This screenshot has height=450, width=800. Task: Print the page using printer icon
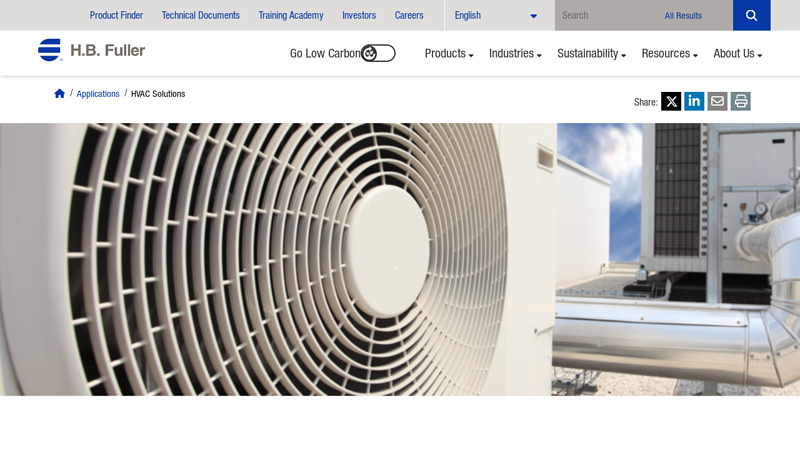(x=741, y=101)
